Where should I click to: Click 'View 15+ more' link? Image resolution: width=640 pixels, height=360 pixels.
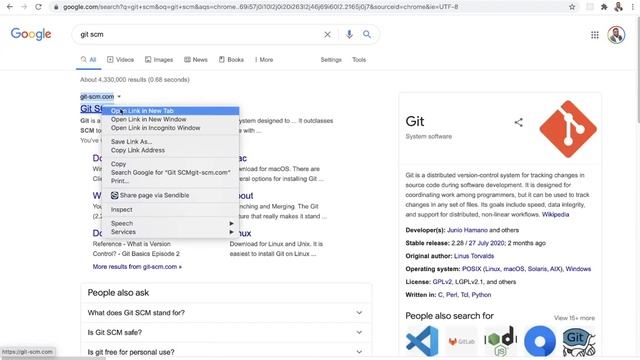click(x=574, y=318)
